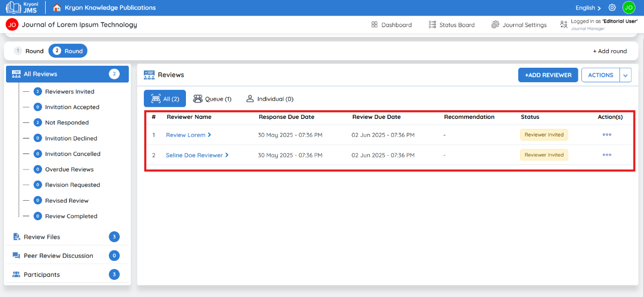Click the Peer Review Discussion chat icon

click(x=16, y=256)
